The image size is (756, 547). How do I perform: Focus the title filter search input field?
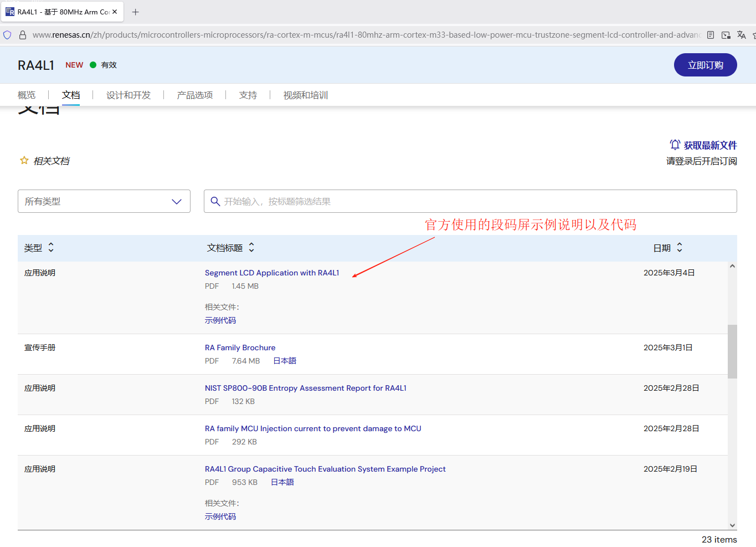[470, 201]
